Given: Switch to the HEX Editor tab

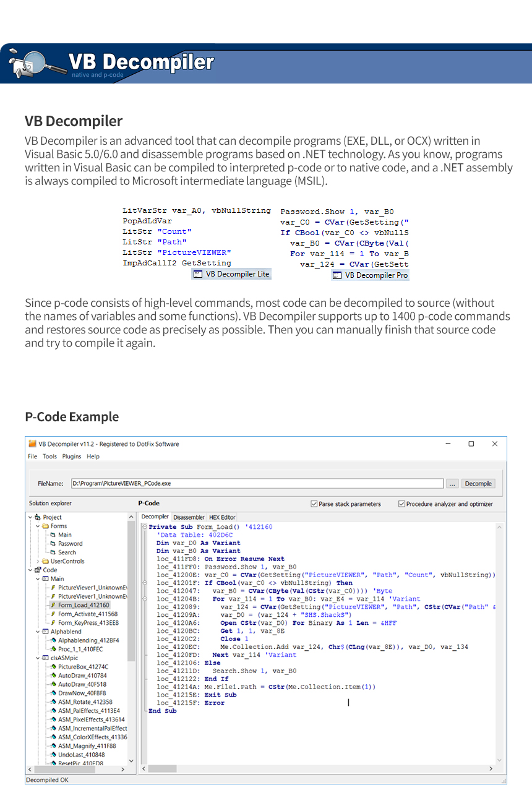Looking at the screenshot, I should [221, 517].
